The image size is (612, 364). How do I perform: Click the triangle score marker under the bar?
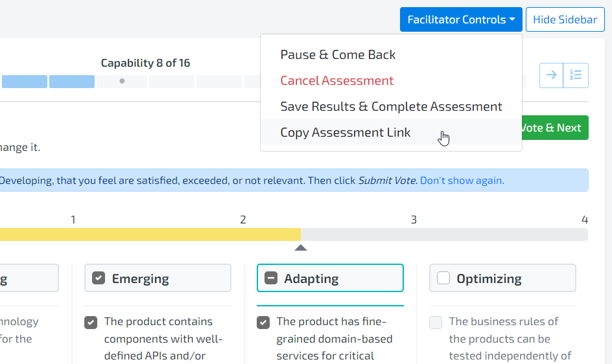pos(301,247)
